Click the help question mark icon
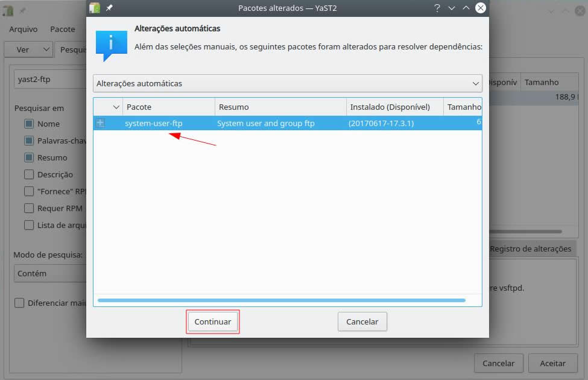588x380 pixels. (x=437, y=8)
